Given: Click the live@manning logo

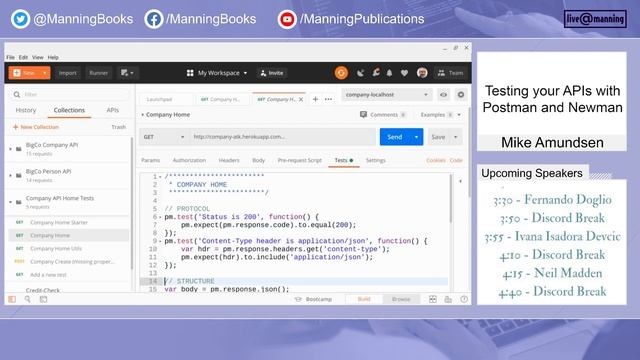Looking at the screenshot, I should [x=595, y=19].
